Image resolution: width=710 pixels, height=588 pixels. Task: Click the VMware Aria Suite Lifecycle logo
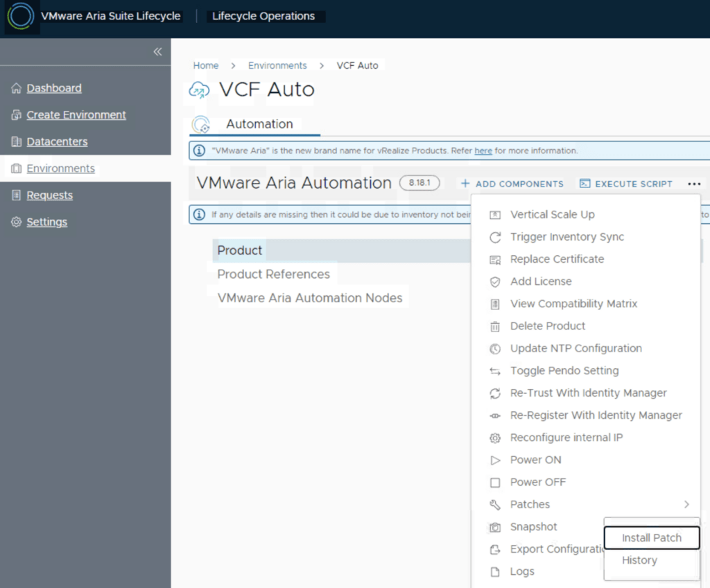(x=20, y=16)
